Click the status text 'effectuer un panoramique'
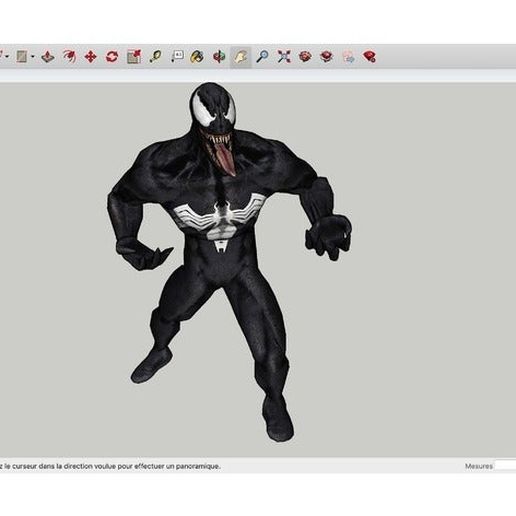Viewport: 516px width, 516px height. [x=177, y=466]
